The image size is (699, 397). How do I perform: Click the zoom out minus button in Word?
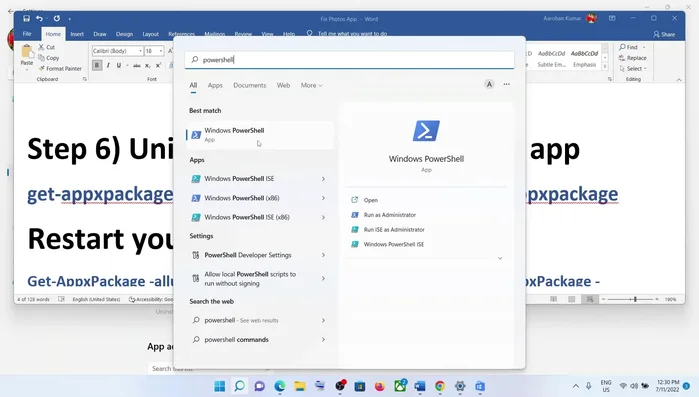tap(603, 299)
